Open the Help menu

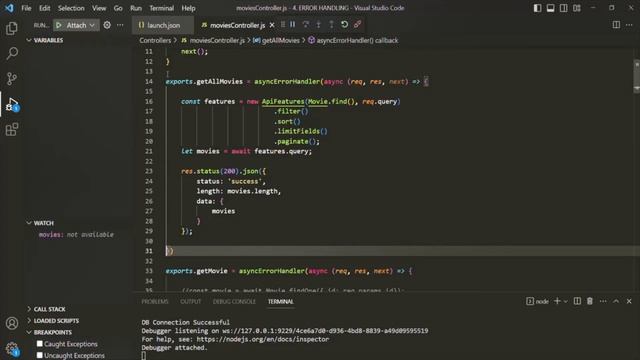188,8
